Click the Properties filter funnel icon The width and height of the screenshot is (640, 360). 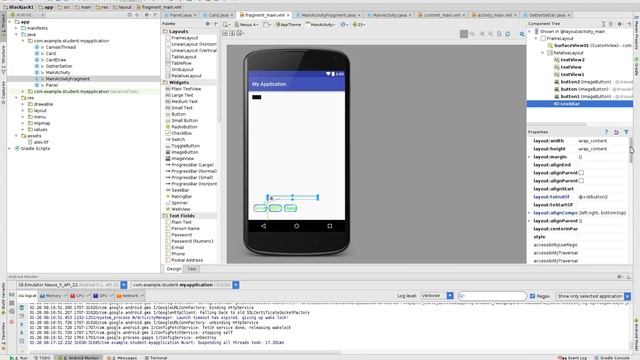[x=626, y=132]
